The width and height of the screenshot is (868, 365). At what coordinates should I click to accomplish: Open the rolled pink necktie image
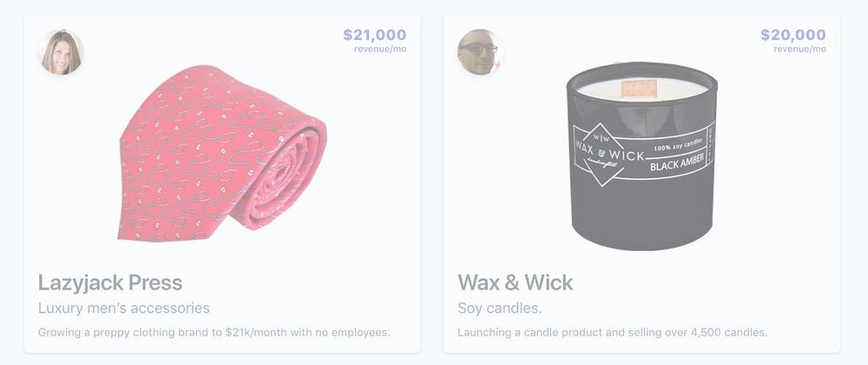(222, 154)
